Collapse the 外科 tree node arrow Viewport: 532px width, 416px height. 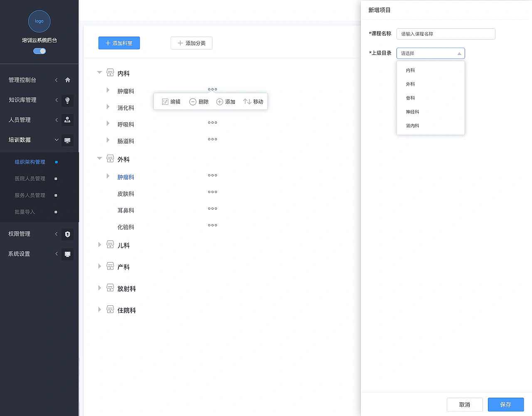(x=99, y=158)
